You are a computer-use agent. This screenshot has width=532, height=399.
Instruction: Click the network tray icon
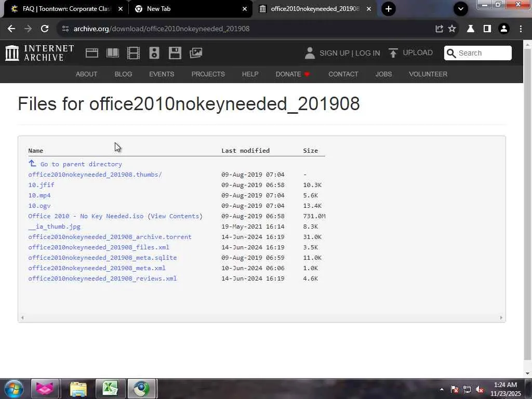click(467, 390)
